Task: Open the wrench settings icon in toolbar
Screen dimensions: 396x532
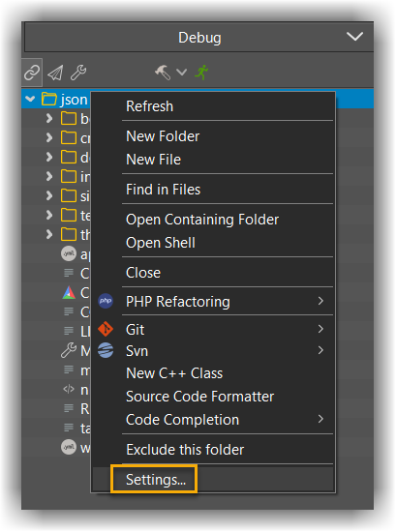Action: pyautogui.click(x=78, y=73)
